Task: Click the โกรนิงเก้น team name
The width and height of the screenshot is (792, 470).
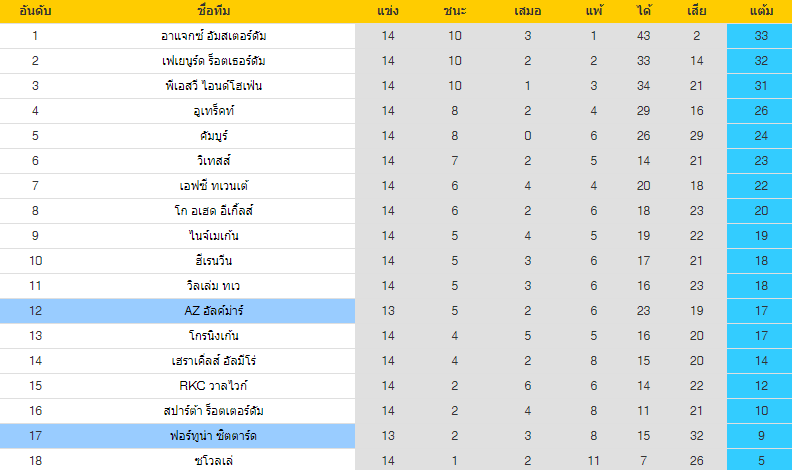Action: tap(213, 336)
